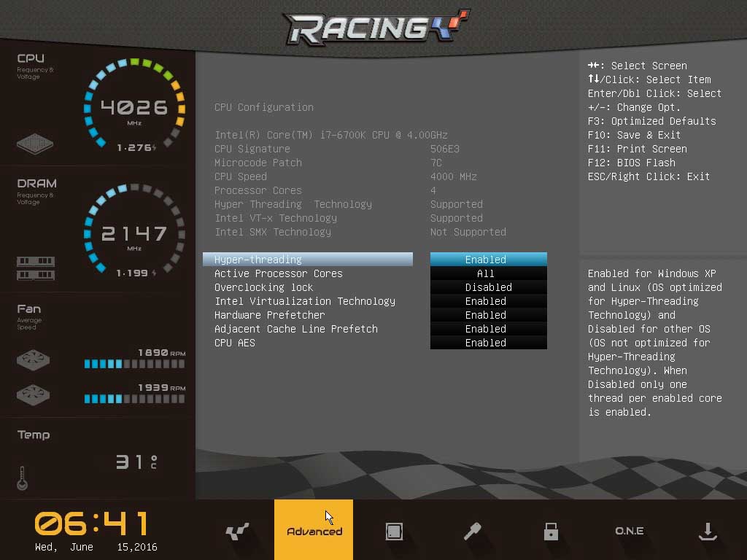Open the Save & Exit download-arrow icon
The height and width of the screenshot is (560, 747).
708,531
